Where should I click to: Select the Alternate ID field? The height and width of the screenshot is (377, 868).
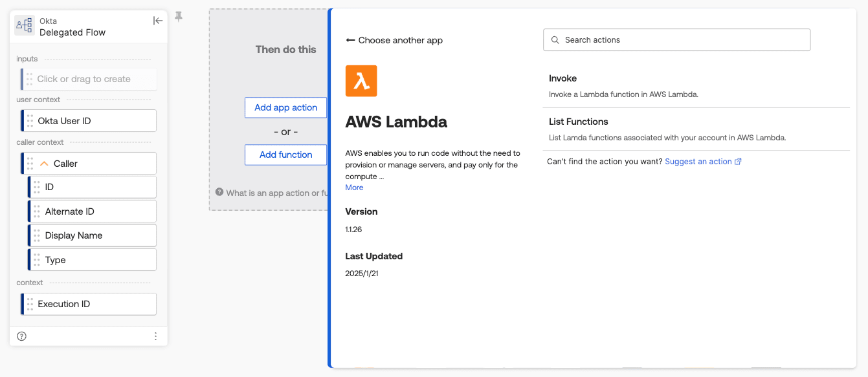tap(92, 211)
